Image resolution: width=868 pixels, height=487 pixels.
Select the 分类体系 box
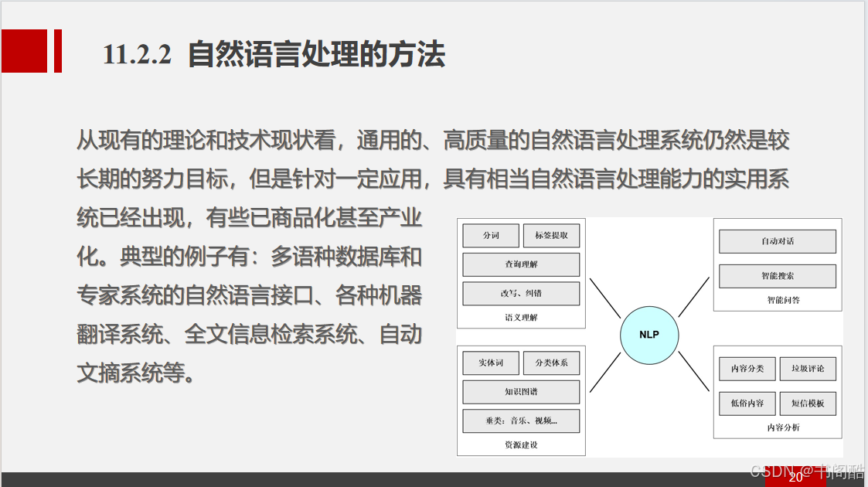pos(551,363)
